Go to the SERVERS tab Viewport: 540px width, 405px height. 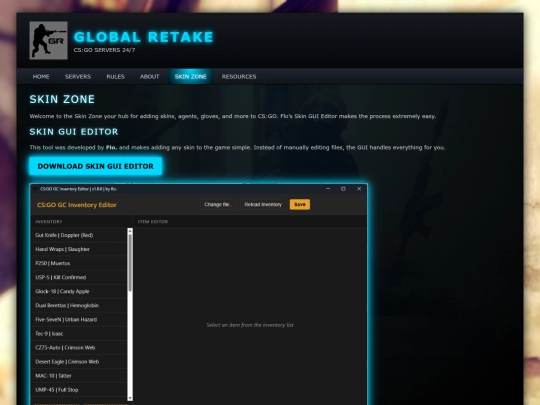coord(78,76)
